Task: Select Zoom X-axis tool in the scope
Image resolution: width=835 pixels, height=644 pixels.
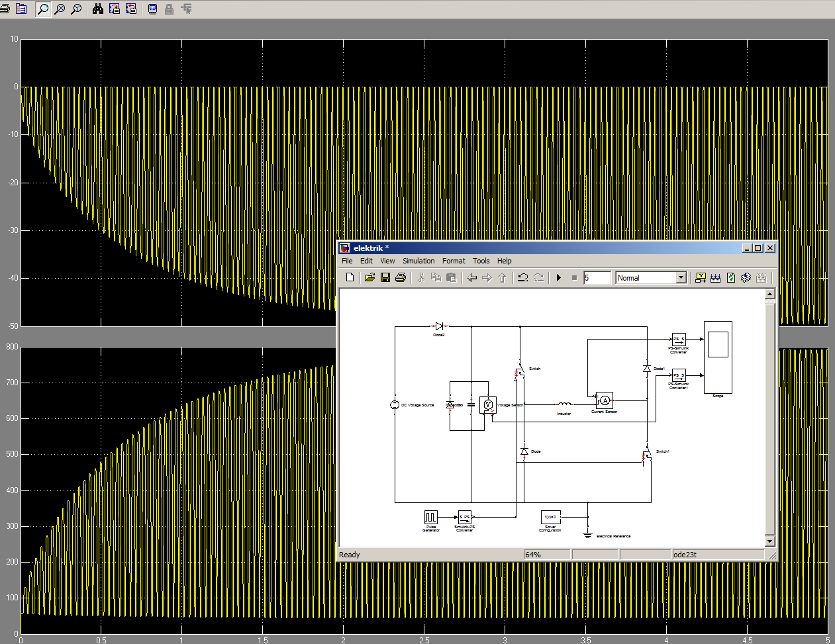Action: point(60,9)
